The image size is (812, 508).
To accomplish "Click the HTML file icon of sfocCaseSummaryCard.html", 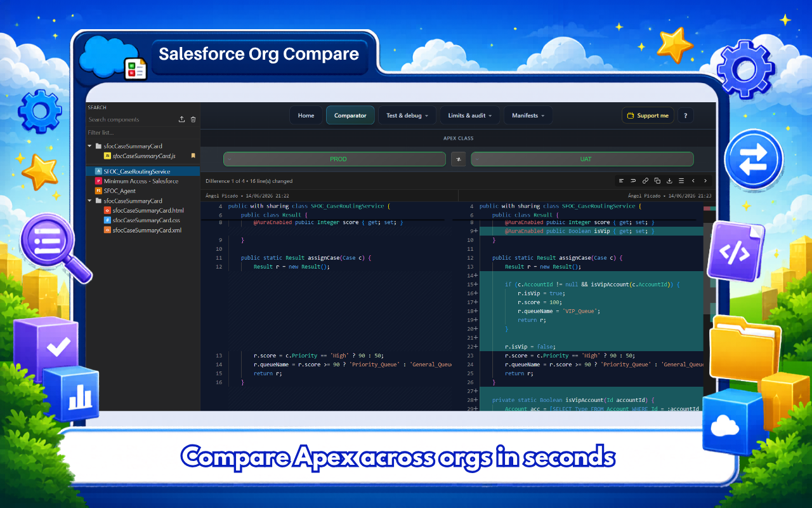I will point(107,210).
